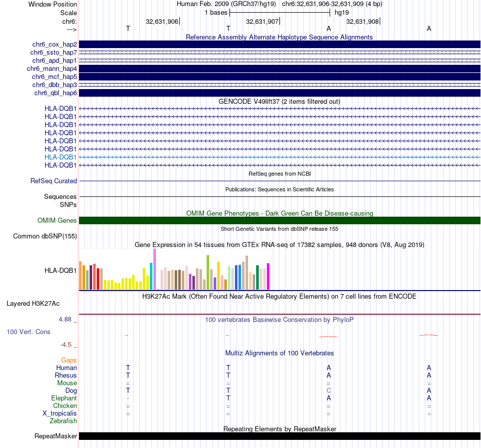Click the RefSeq genes from NCBI title

click(x=279, y=174)
